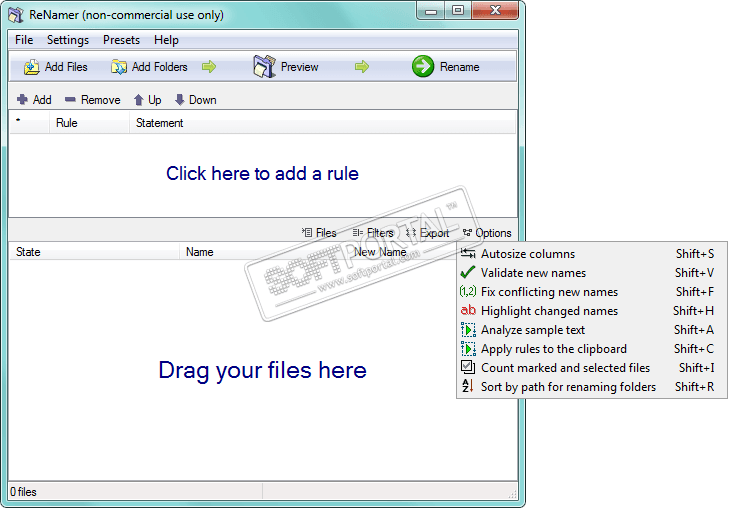Viewport: 729px width, 508px height.
Task: Click the Add Files button label
Action: (x=66, y=67)
